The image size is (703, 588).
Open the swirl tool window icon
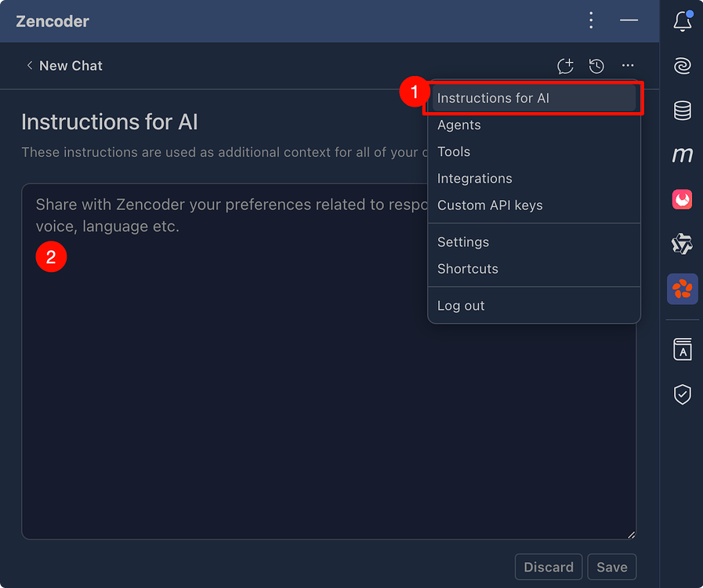click(x=683, y=66)
